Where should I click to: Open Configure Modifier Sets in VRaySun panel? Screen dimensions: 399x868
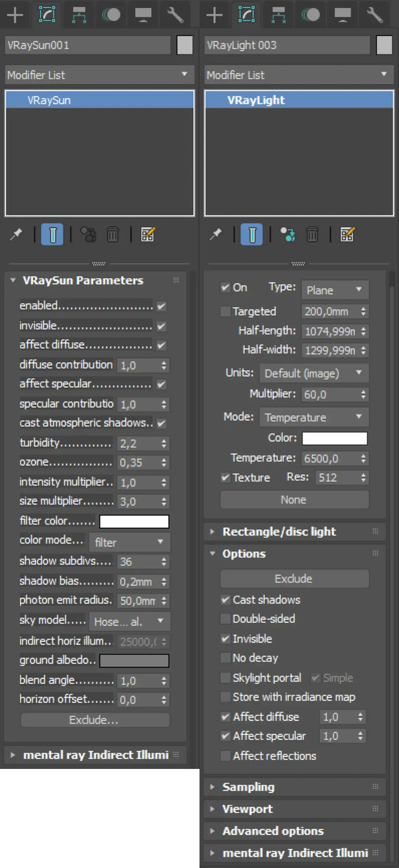click(x=147, y=234)
